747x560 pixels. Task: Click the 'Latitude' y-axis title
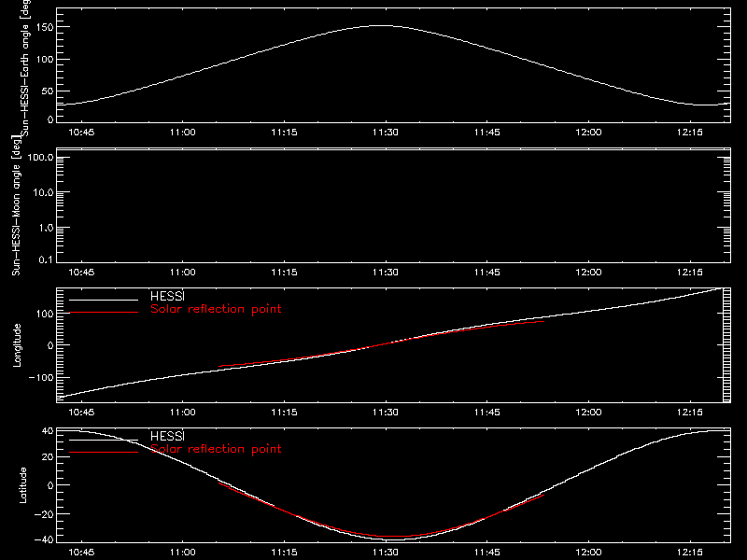pos(22,485)
